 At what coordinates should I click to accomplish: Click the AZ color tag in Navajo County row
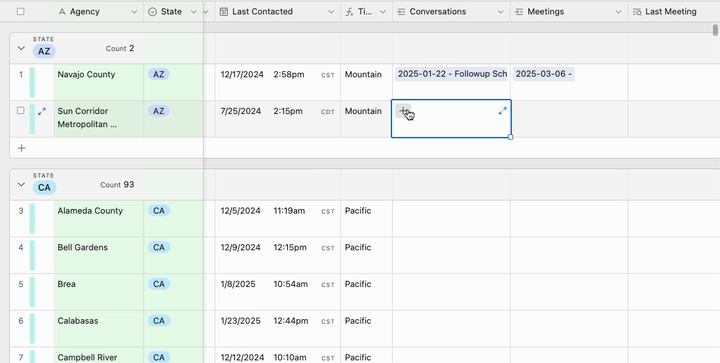[158, 74]
